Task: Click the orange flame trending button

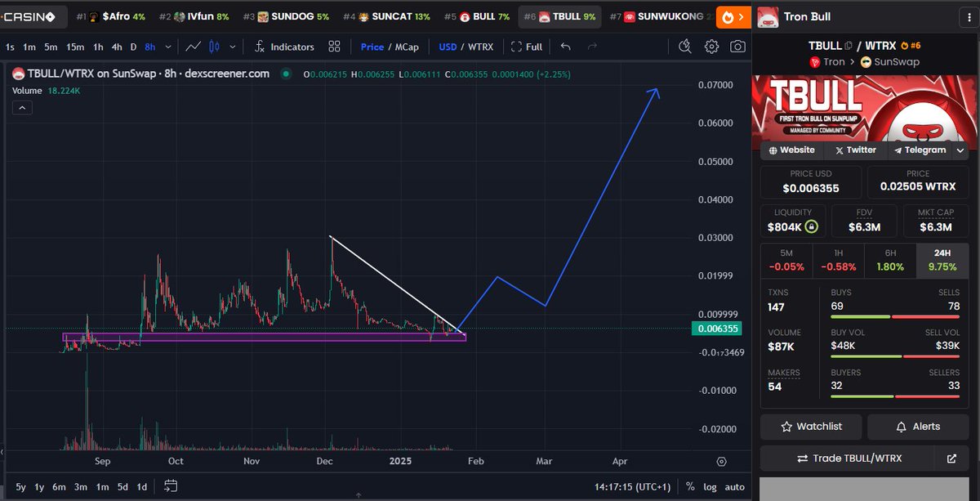Action: 734,16
